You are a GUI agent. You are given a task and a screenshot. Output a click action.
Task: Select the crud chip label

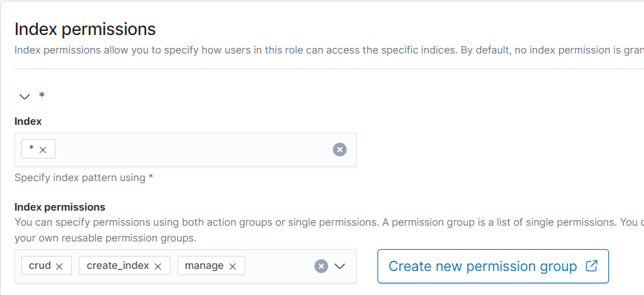40,265
